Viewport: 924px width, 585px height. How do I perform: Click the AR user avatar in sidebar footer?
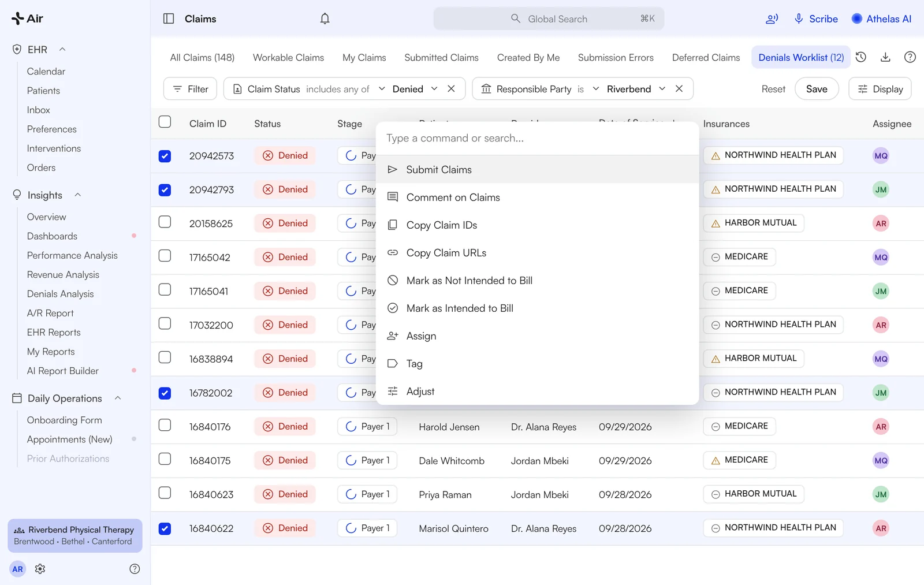[x=18, y=569]
